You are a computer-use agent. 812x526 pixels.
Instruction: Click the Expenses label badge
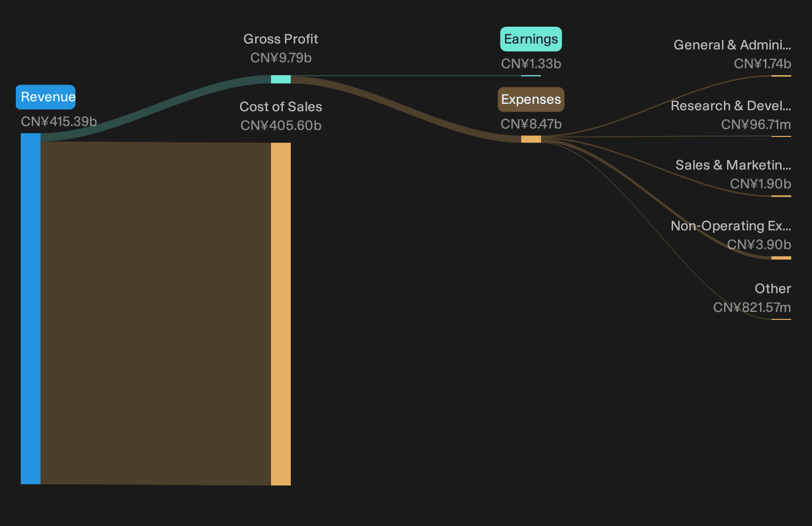(531, 99)
